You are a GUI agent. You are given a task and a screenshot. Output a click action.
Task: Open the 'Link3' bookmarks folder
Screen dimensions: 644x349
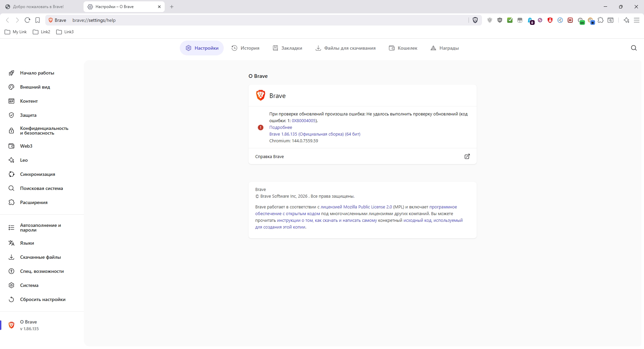(65, 32)
